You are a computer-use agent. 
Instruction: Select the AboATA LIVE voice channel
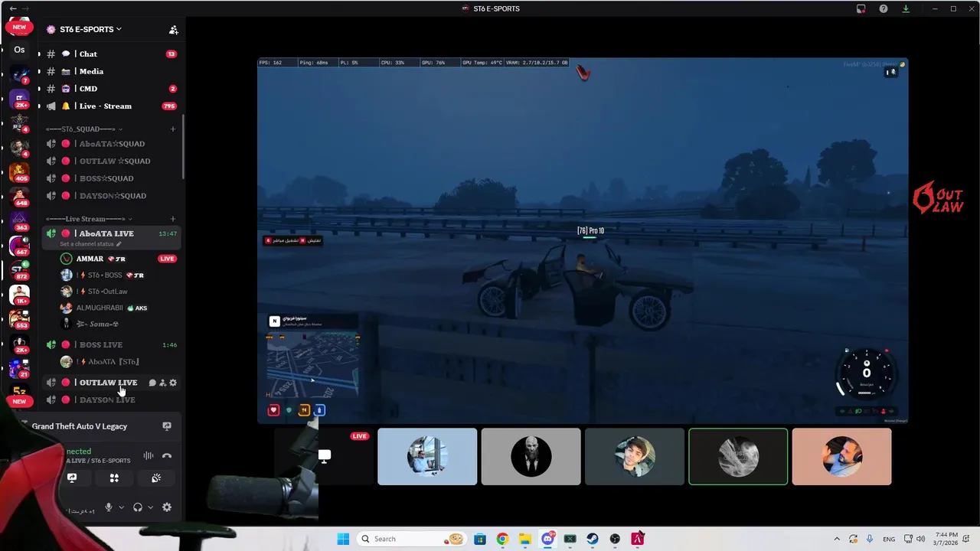coord(112,233)
